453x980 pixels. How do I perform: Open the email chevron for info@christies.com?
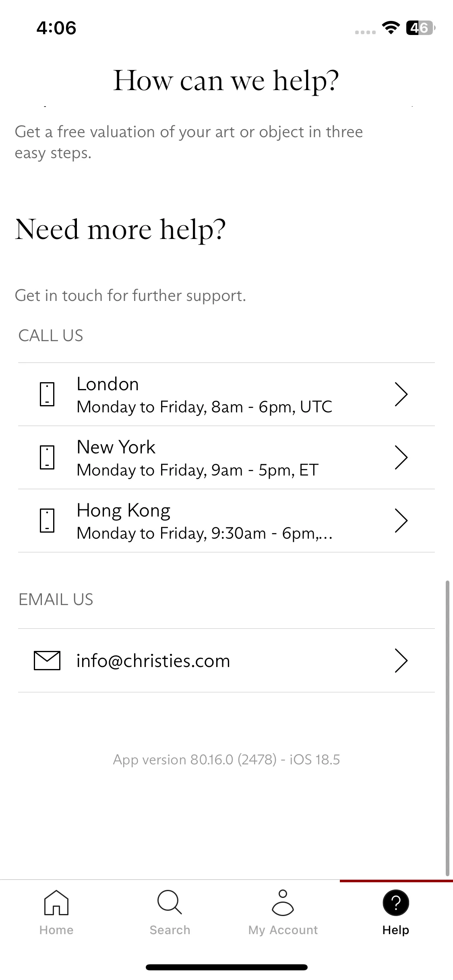(401, 661)
